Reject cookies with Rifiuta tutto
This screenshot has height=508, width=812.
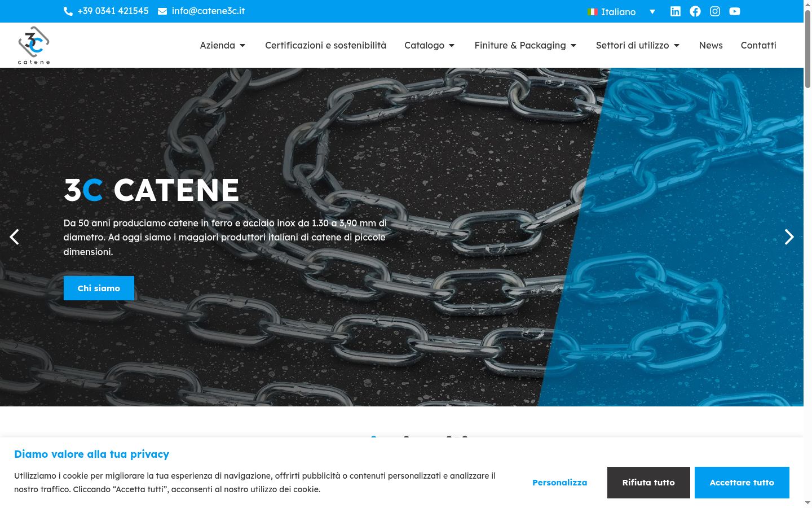(x=648, y=483)
